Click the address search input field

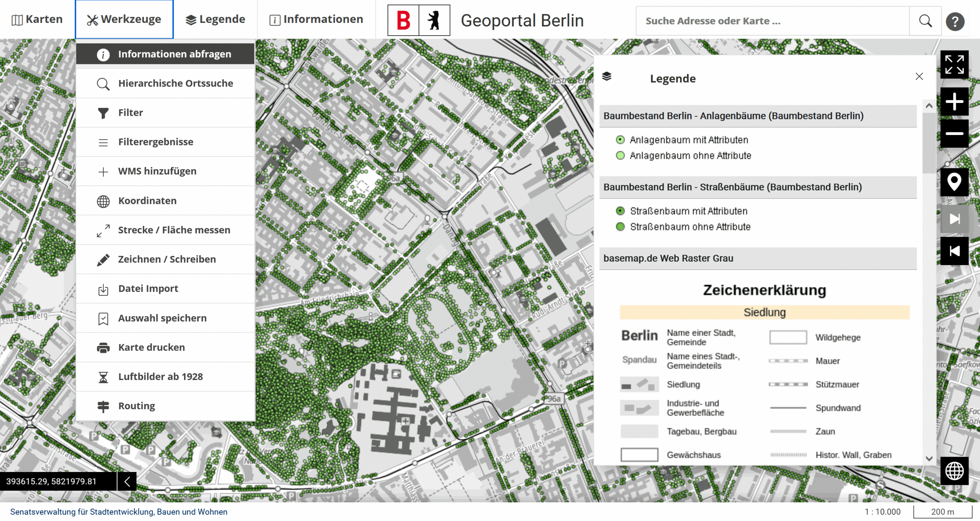point(771,21)
